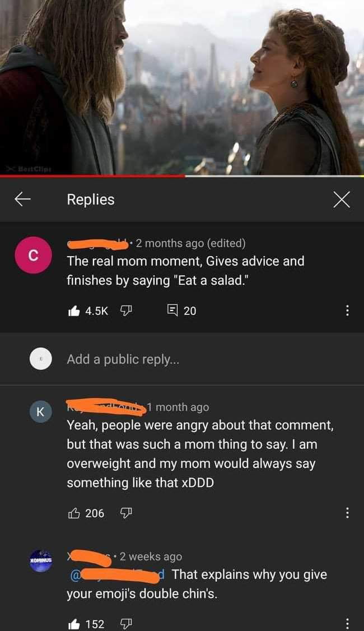Dislike the double chin's reply
Viewport: 364px width, 631px height.
click(x=127, y=624)
